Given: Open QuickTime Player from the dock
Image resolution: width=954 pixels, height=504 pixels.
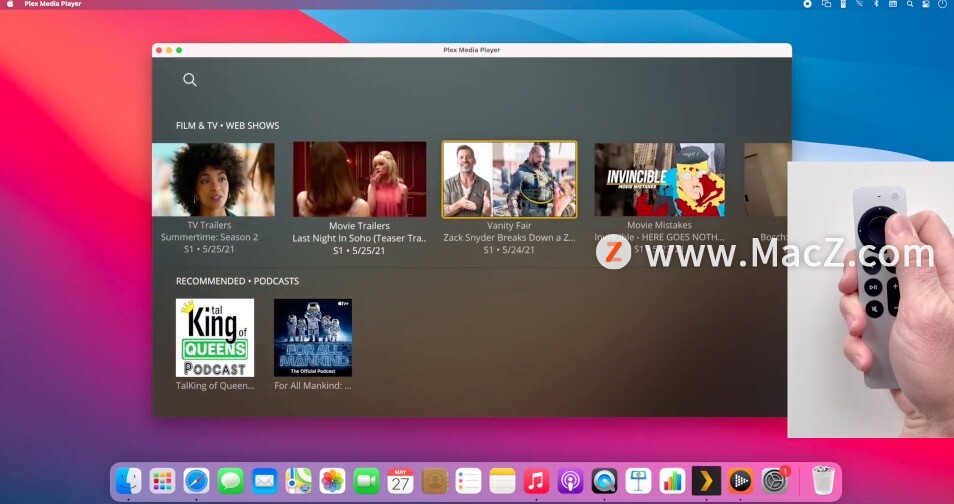Looking at the screenshot, I should (604, 481).
